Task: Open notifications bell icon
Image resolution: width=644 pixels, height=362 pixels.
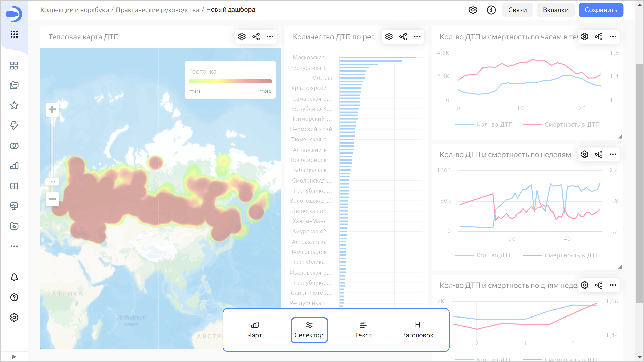Action: pos(14,277)
